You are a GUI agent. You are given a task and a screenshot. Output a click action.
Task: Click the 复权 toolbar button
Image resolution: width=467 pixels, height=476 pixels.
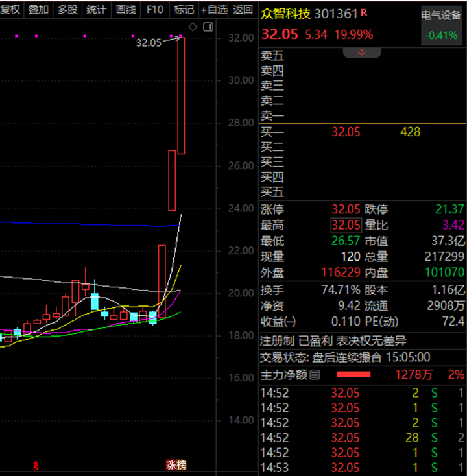point(11,10)
